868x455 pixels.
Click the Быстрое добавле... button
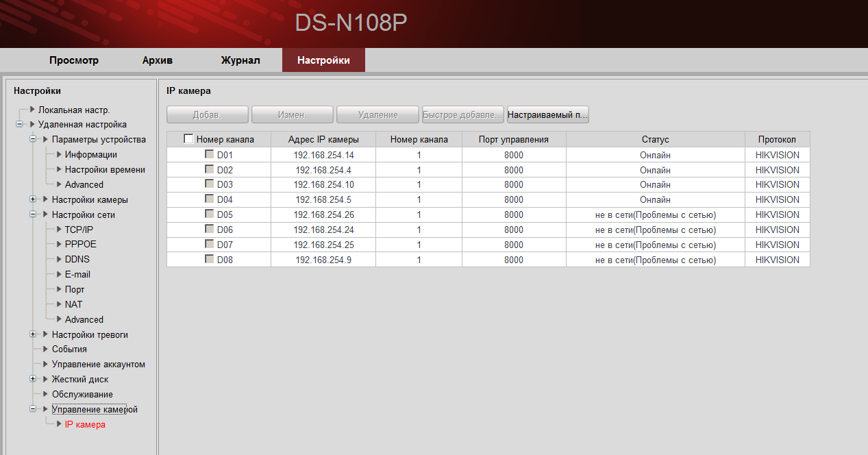click(x=463, y=114)
